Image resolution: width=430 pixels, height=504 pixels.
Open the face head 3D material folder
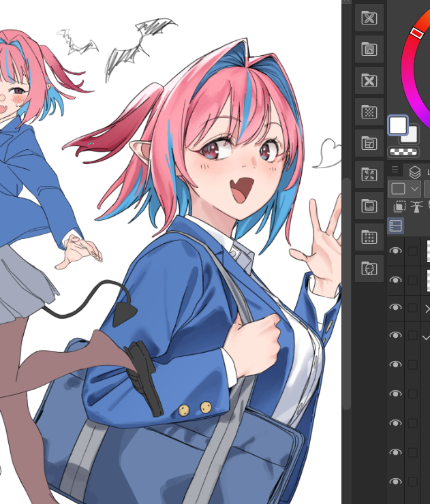point(369,268)
